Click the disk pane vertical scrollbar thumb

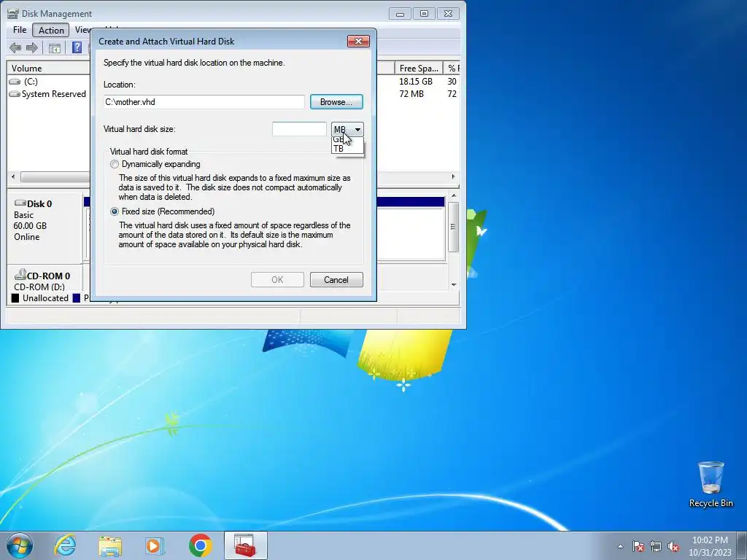pos(454,227)
